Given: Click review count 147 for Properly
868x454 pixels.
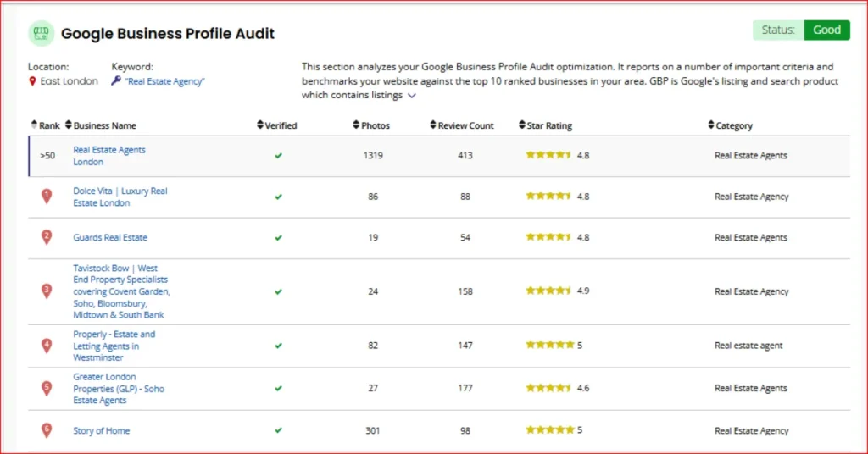Looking at the screenshot, I should pyautogui.click(x=465, y=346).
